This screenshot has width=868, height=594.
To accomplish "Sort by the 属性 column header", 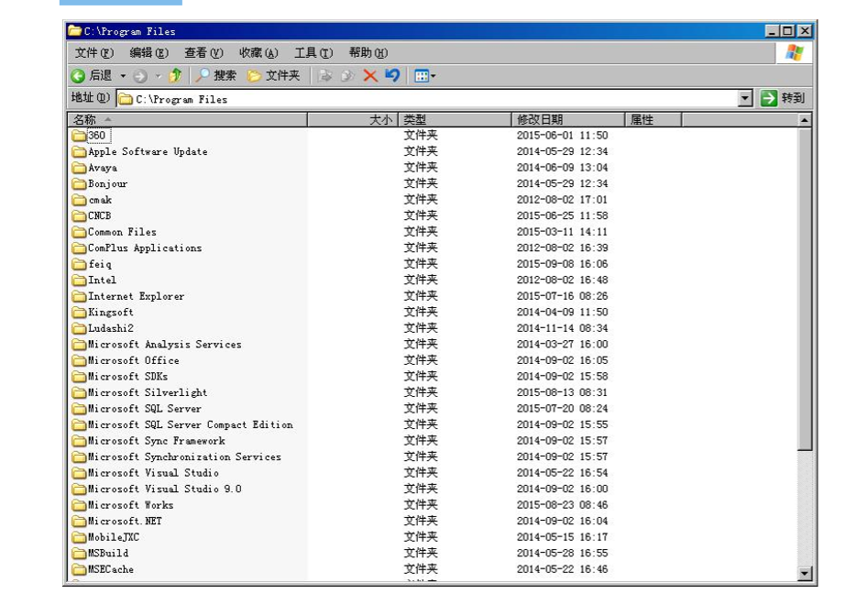I will click(x=654, y=119).
